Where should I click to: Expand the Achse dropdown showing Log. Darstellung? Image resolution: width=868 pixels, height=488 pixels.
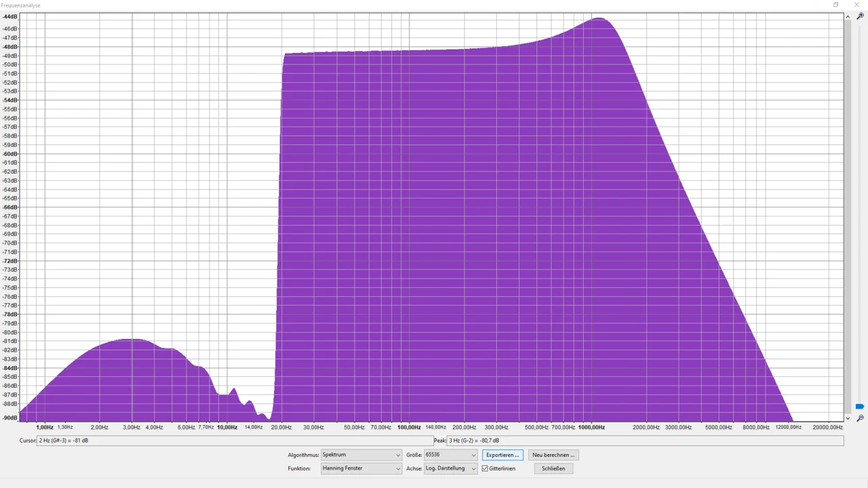point(451,468)
